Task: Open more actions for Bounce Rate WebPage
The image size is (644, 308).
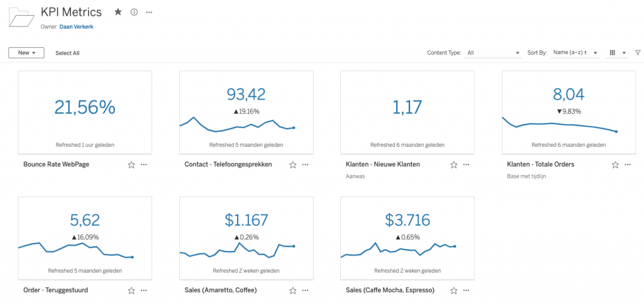Action: click(x=144, y=164)
